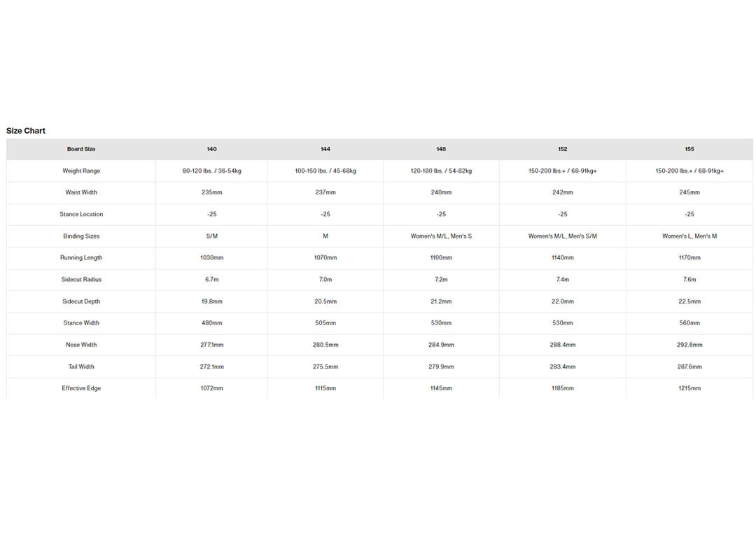Image resolution: width=756 pixels, height=540 pixels.
Task: Click the 80-120 lbs. / 36-54kg weight cell
Action: click(212, 171)
